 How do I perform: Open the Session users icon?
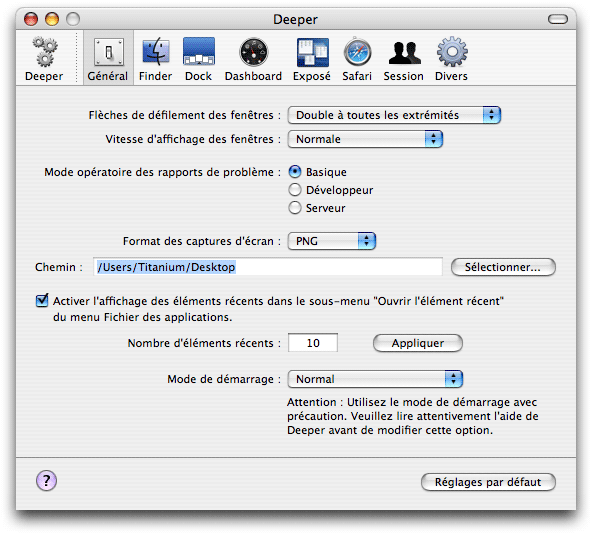click(404, 52)
